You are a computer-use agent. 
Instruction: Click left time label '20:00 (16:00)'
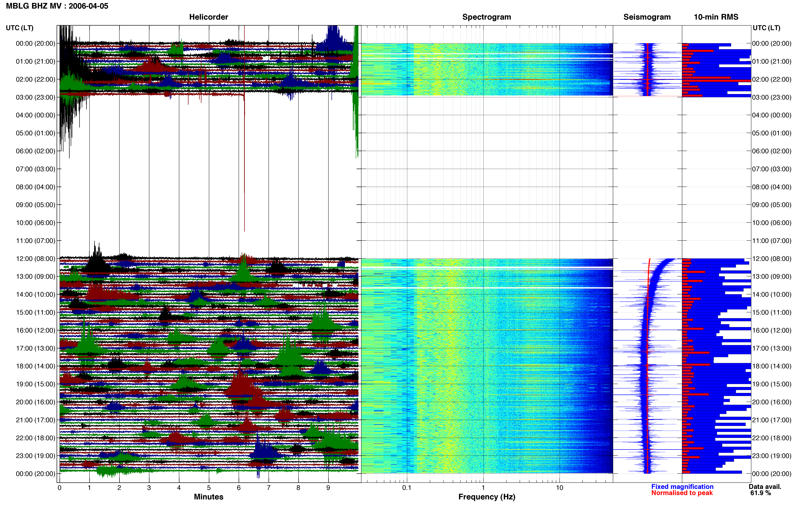36,402
